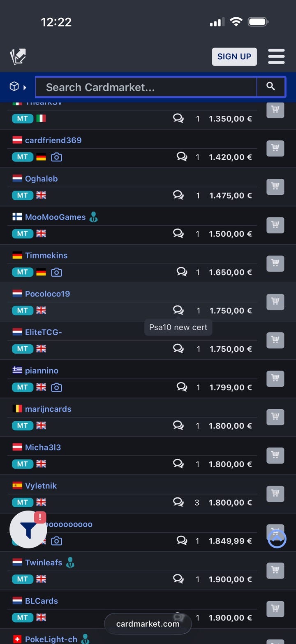
Task: Add Timmekins' 1.650,00 € offer to cart
Action: [275, 264]
